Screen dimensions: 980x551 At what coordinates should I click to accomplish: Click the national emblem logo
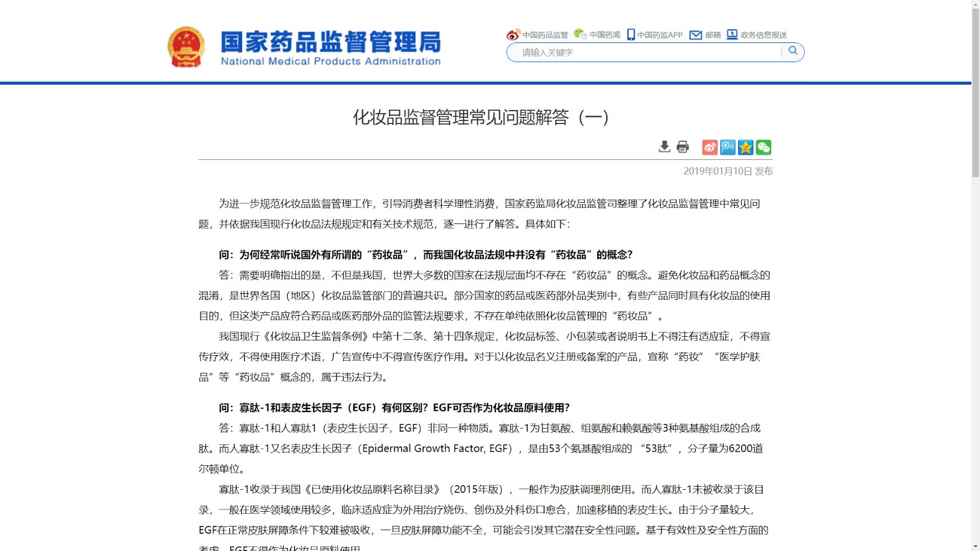(x=186, y=46)
